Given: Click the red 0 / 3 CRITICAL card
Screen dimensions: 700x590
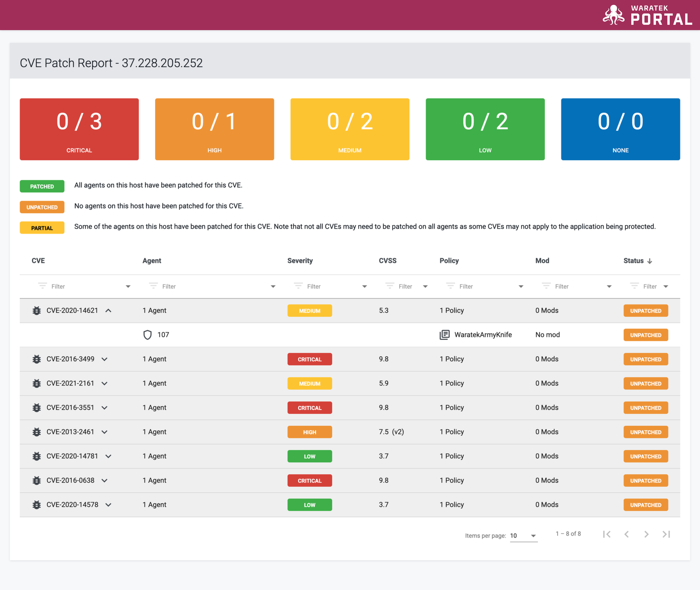Looking at the screenshot, I should click(79, 129).
